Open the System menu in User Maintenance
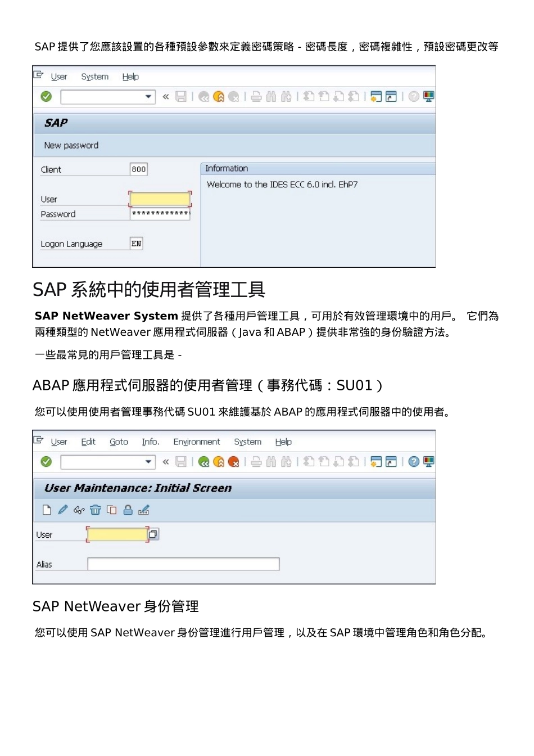Screen dimensions: 534x756 point(248,442)
